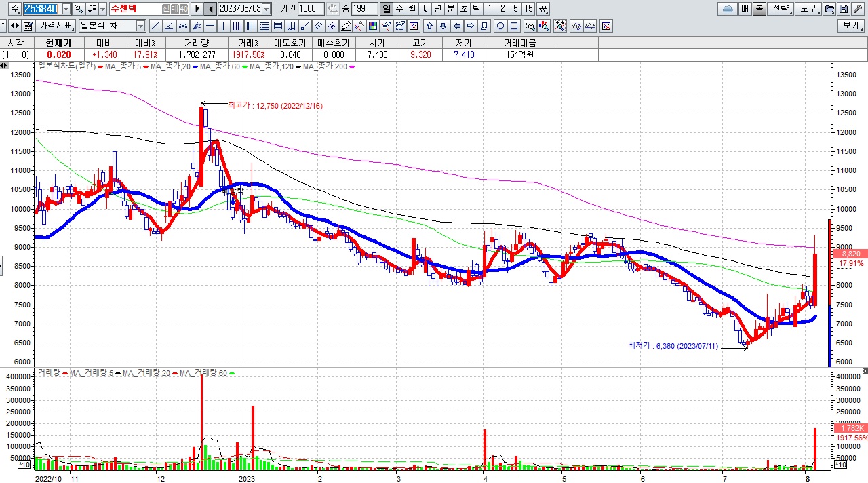Click the 주 button beside the stock code
868x483 pixels.
(15, 9)
